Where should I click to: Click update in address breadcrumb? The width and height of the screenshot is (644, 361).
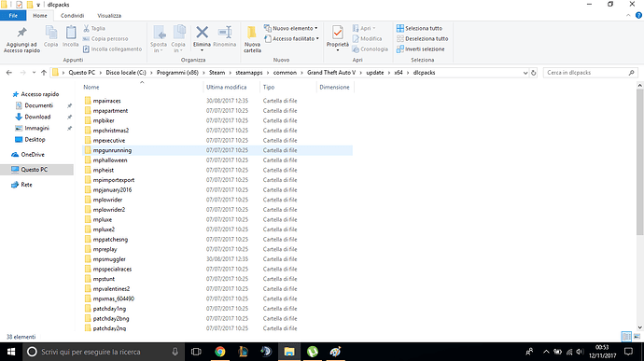375,73
